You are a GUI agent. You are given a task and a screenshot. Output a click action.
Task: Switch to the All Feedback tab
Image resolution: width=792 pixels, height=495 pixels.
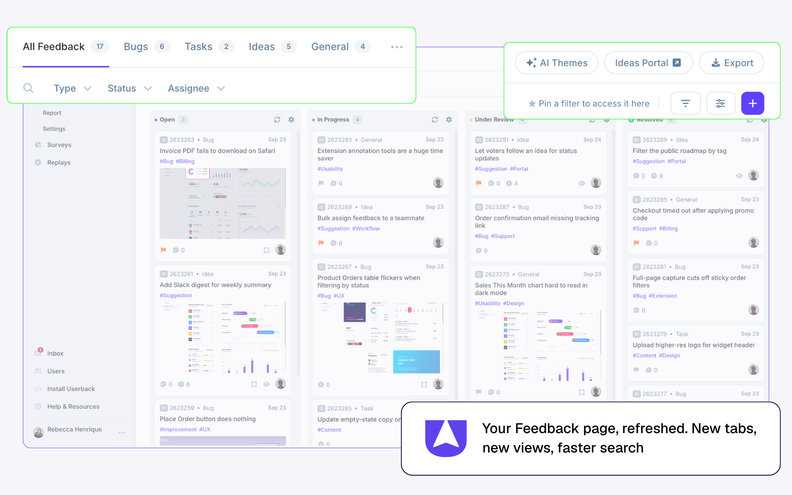65,47
